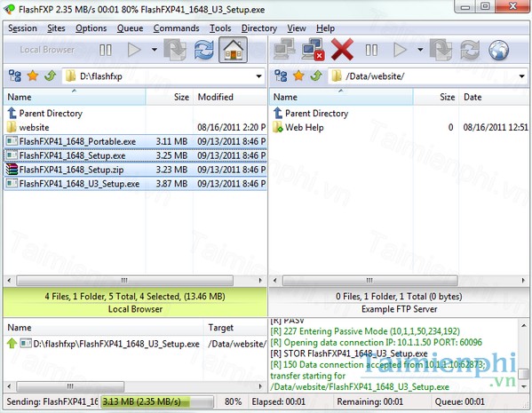532x413 pixels.
Task: Click the local browser home icon
Action: tap(233, 51)
